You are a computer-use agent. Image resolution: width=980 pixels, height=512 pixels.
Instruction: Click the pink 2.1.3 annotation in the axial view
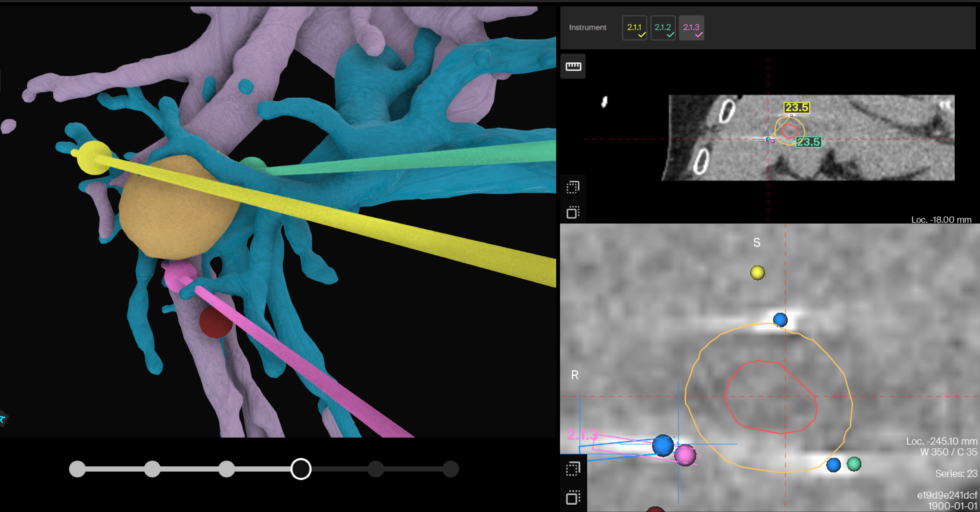pos(583,435)
